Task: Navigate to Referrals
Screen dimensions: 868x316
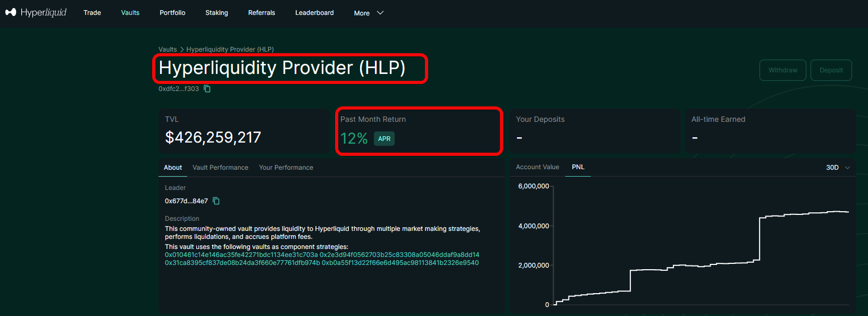Action: pos(261,13)
